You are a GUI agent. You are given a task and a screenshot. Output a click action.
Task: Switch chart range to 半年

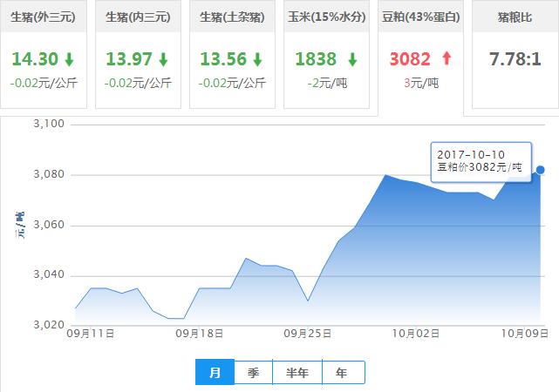coord(297,372)
